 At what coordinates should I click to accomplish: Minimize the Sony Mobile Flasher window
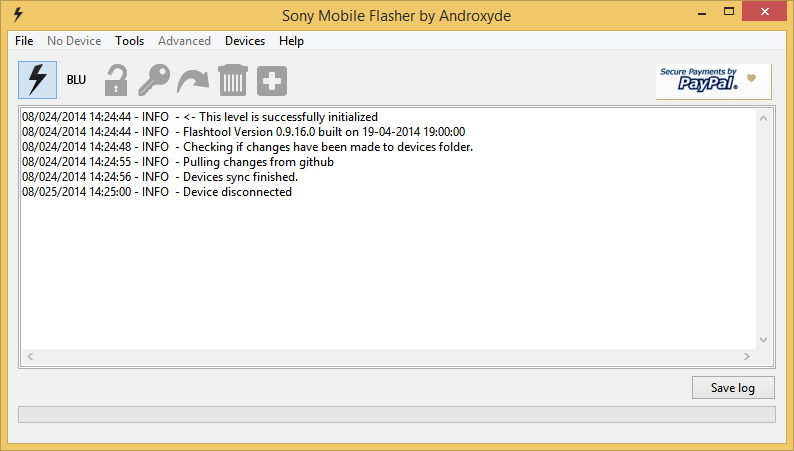tap(702, 14)
